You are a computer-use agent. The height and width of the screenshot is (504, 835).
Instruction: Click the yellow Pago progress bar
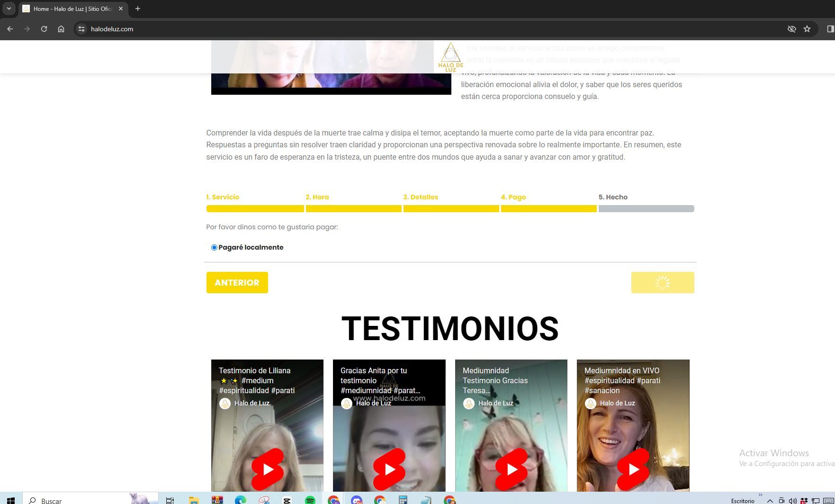[x=549, y=208]
